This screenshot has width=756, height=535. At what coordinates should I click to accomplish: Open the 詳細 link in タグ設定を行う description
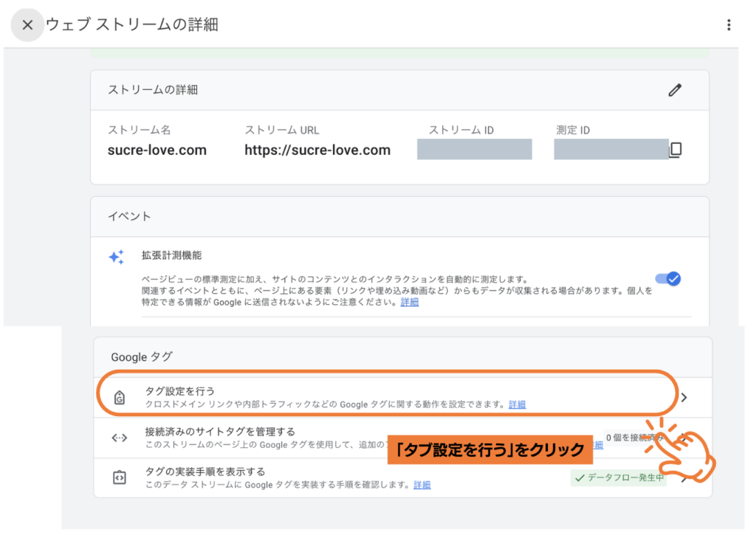tap(517, 404)
